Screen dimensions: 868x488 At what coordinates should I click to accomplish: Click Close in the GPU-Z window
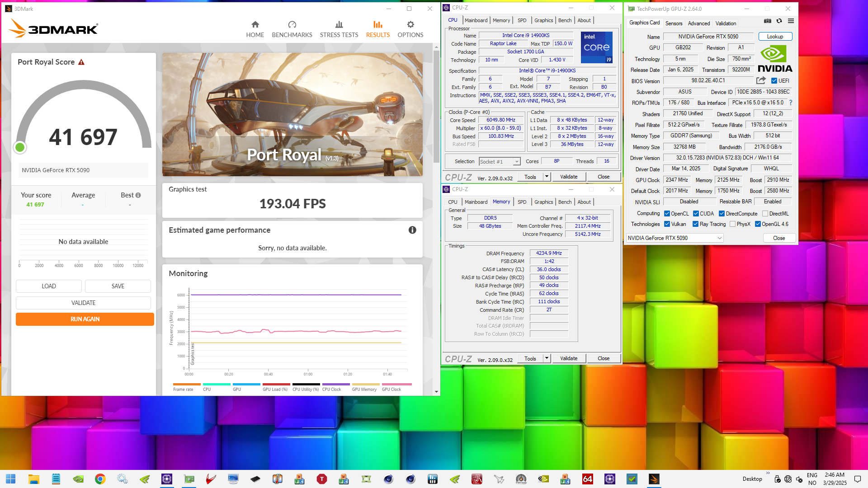779,238
